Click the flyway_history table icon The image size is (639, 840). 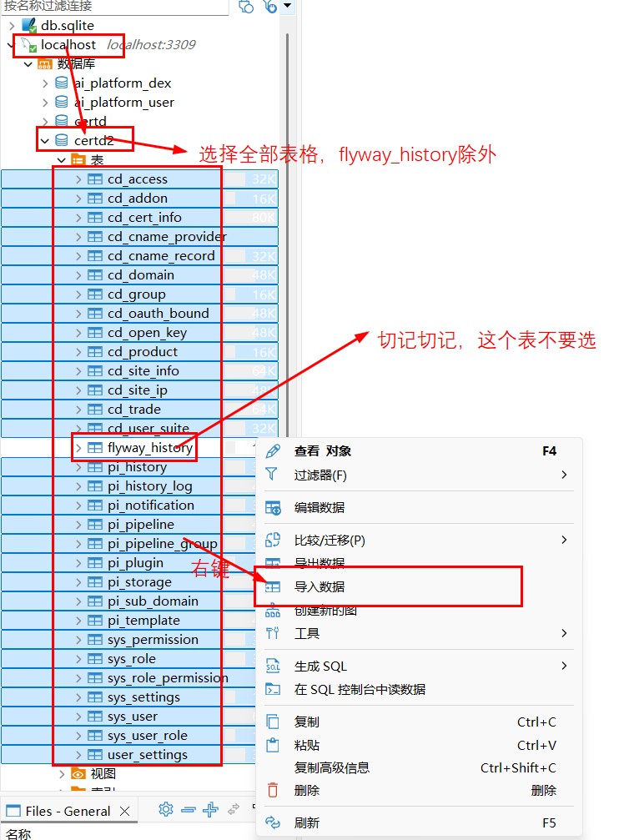(95, 448)
